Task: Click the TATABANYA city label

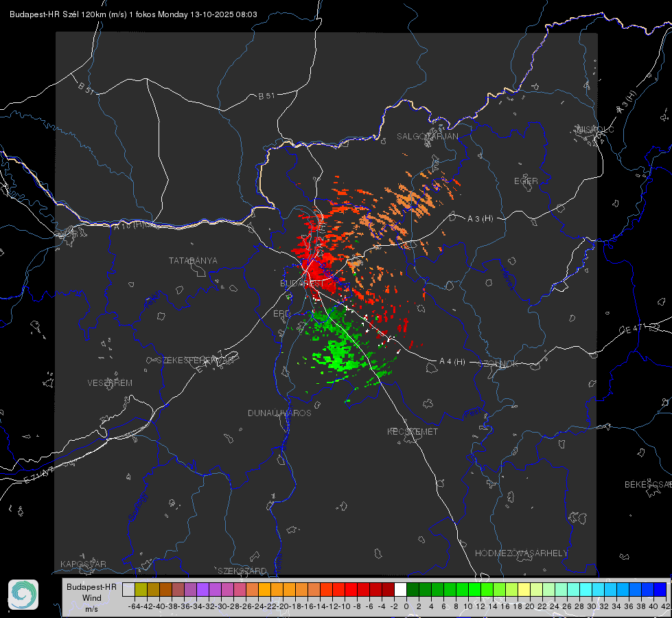Action: tap(193, 260)
